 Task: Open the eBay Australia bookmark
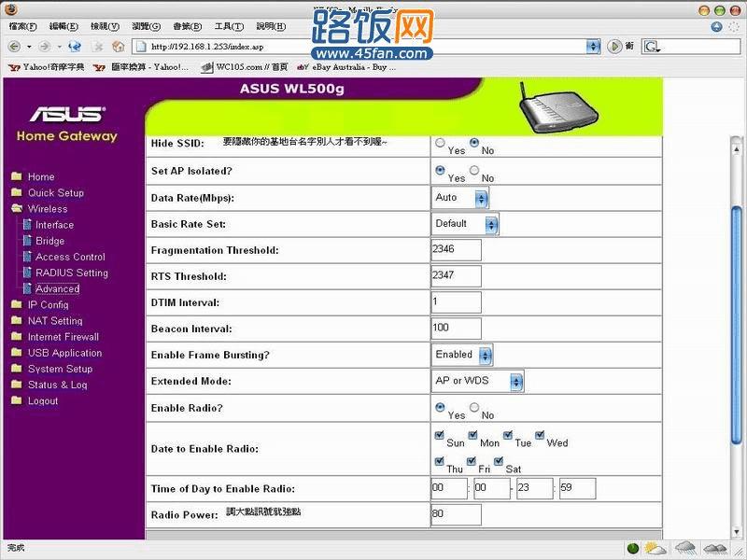346,67
